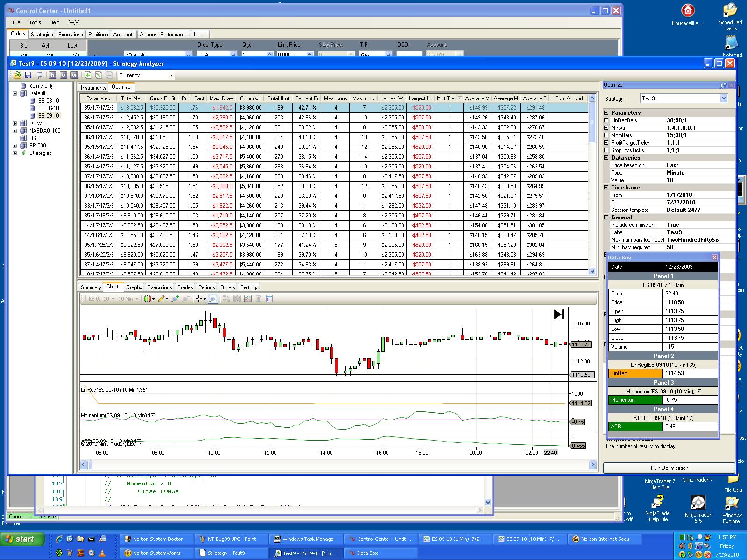
Task: Click the chart's horizontal scrollbar right arrow
Action: pos(592,465)
